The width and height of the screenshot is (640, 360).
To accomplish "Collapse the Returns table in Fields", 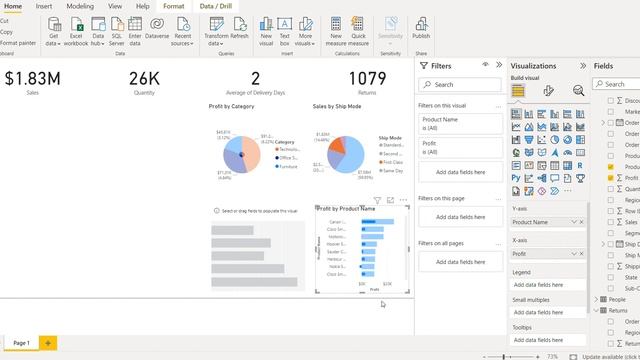I will coord(596,311).
